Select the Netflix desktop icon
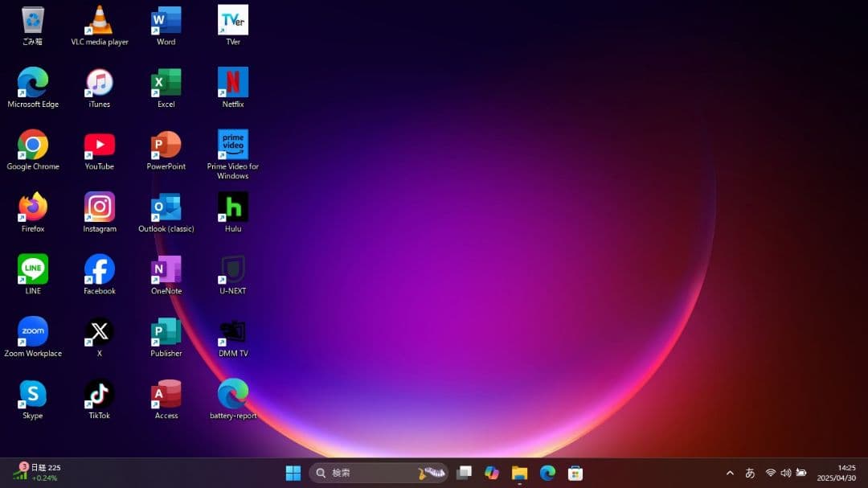The height and width of the screenshot is (488, 868). pyautogui.click(x=233, y=83)
